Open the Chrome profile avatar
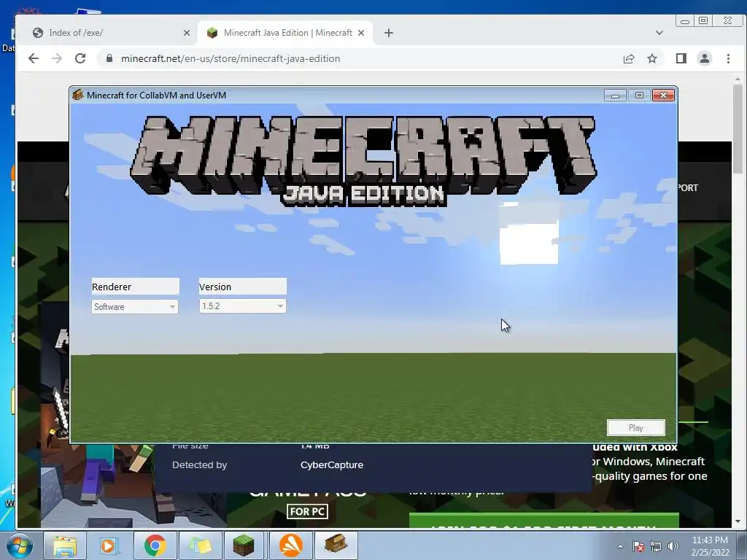Viewport: 747px width, 560px height. tap(705, 58)
